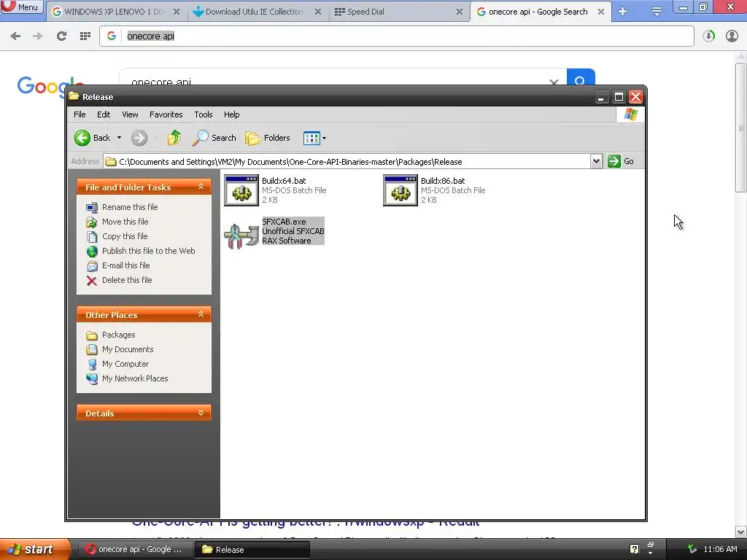
Task: Switch to Opera onecore api taskbar item
Action: [x=134, y=549]
